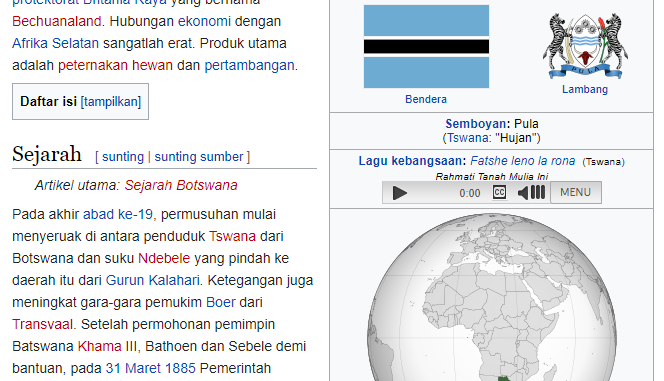
Task: Click the pertambangan link
Action: (x=249, y=65)
